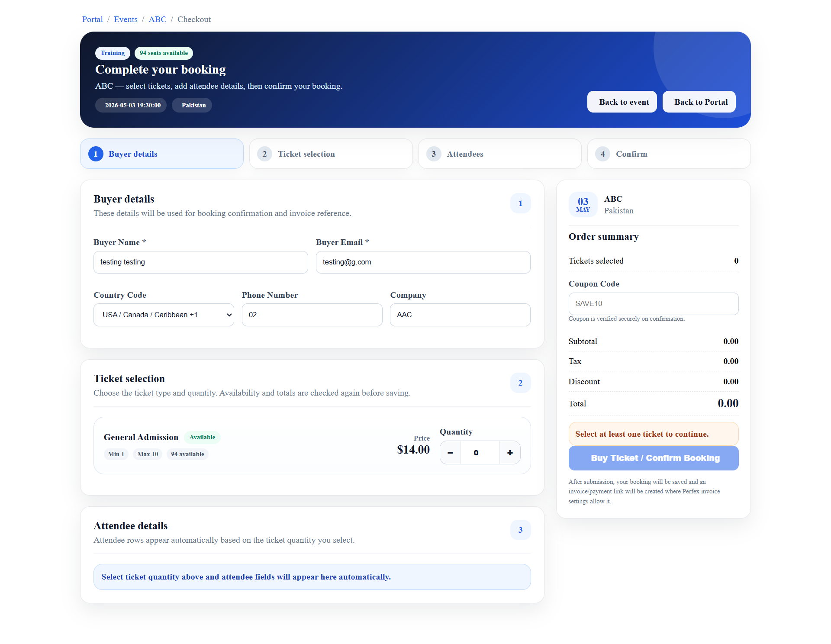Open the Confirm step tab

pyautogui.click(x=668, y=154)
